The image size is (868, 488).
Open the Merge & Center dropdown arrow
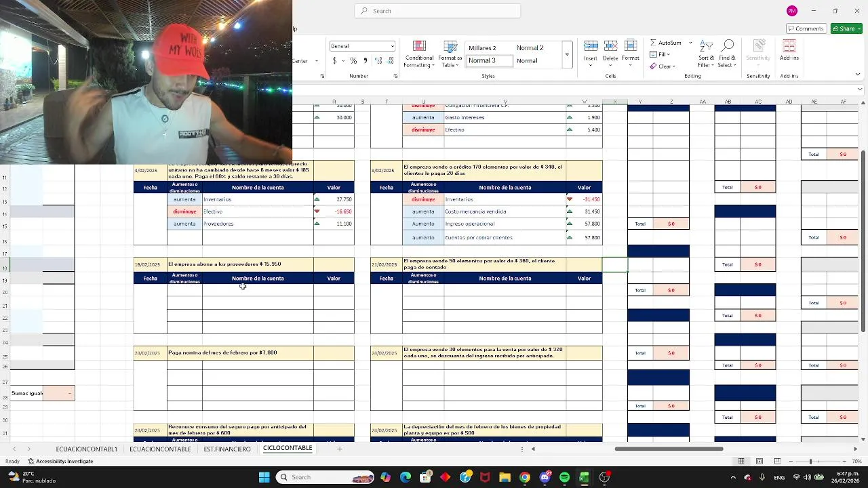[316, 61]
